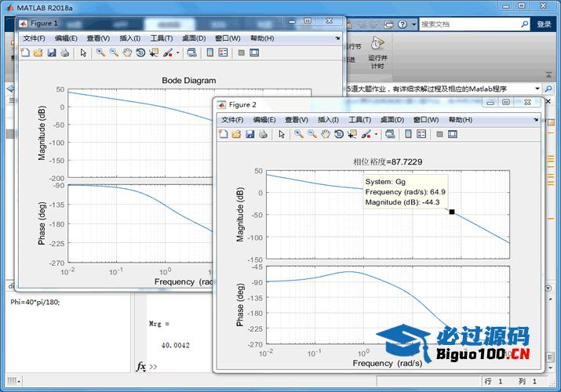561x392 pixels.
Task: Open 编辑(E) menu in Figure 1
Action: (66, 38)
